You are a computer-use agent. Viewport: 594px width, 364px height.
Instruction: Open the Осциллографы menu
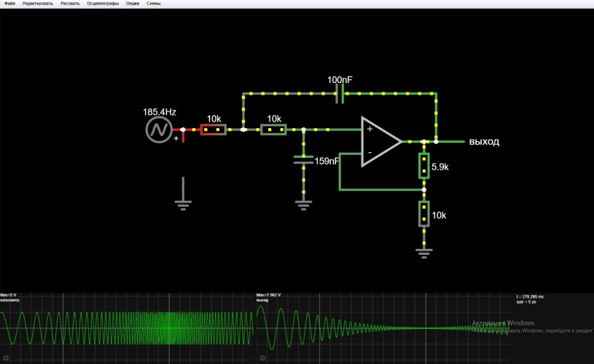pos(103,4)
